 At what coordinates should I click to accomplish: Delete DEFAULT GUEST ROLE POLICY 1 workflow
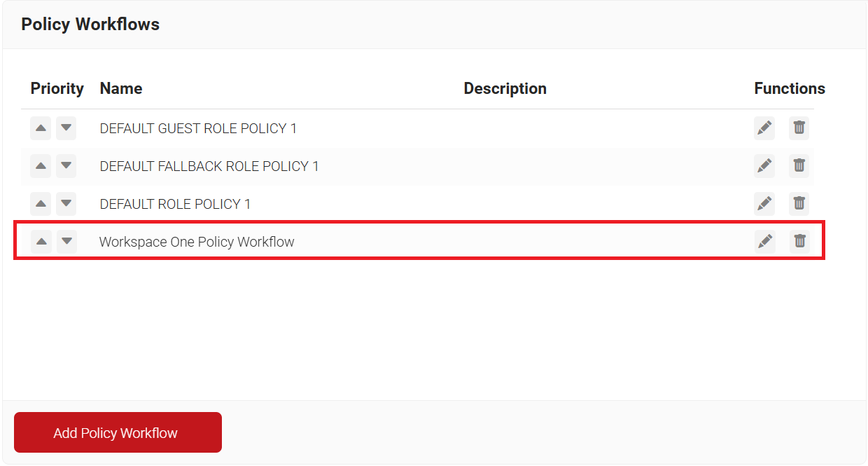coord(799,128)
